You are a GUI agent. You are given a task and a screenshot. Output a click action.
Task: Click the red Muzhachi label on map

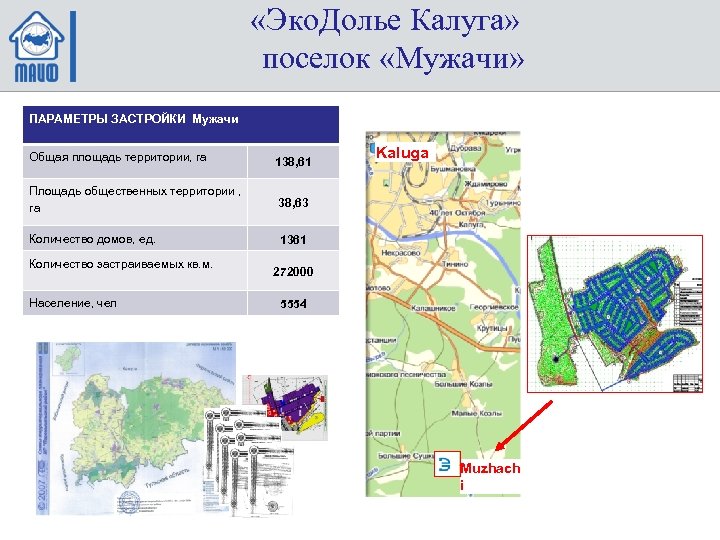[x=490, y=475]
